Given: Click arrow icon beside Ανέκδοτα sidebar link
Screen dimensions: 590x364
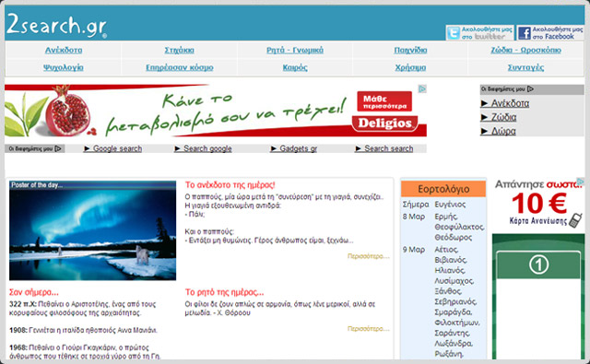Looking at the screenshot, I should [x=485, y=103].
